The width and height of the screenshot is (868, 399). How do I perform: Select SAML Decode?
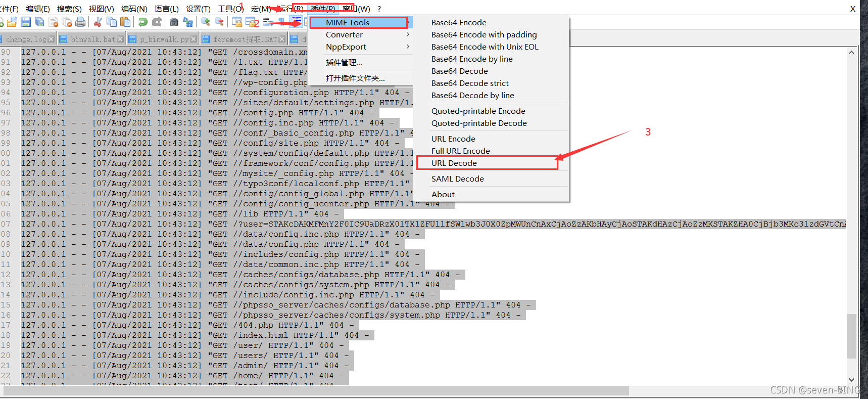[491, 179]
